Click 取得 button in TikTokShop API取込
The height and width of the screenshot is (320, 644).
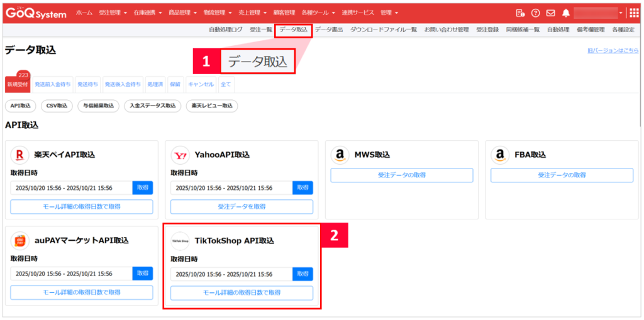tap(303, 274)
